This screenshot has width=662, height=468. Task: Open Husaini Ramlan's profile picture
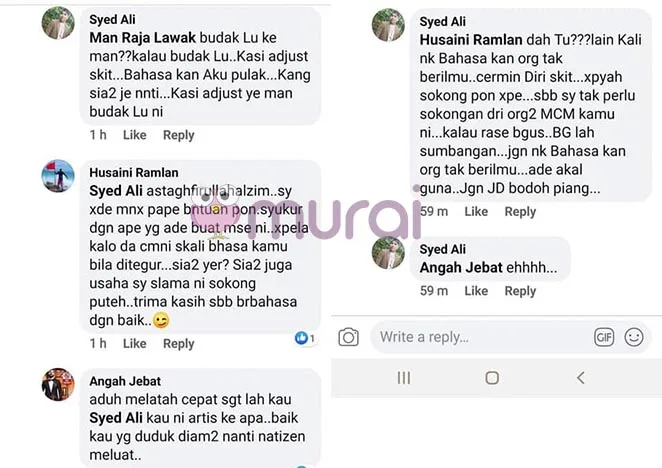(x=58, y=176)
